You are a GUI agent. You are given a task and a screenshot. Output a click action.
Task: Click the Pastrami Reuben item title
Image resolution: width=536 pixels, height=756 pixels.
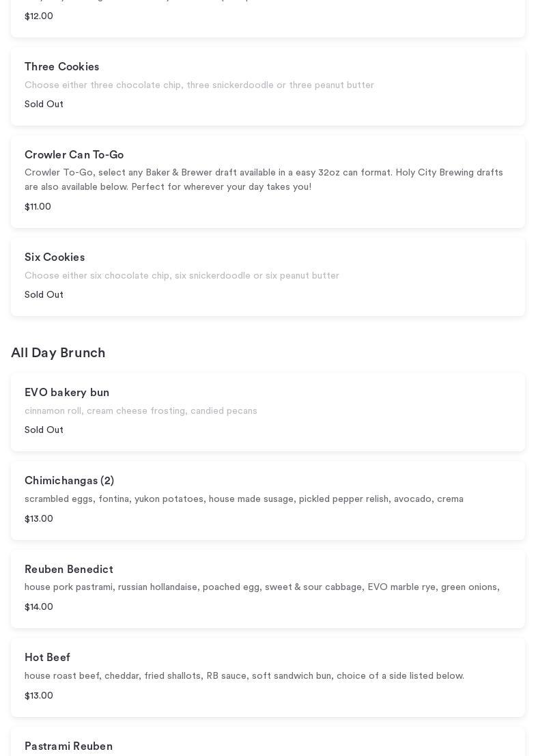coord(68,746)
